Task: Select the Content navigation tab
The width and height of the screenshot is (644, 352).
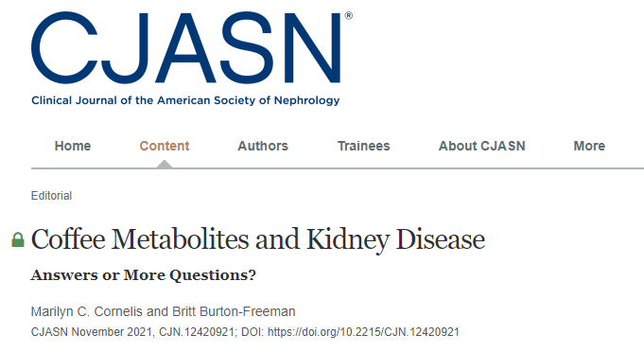Action: [x=165, y=146]
